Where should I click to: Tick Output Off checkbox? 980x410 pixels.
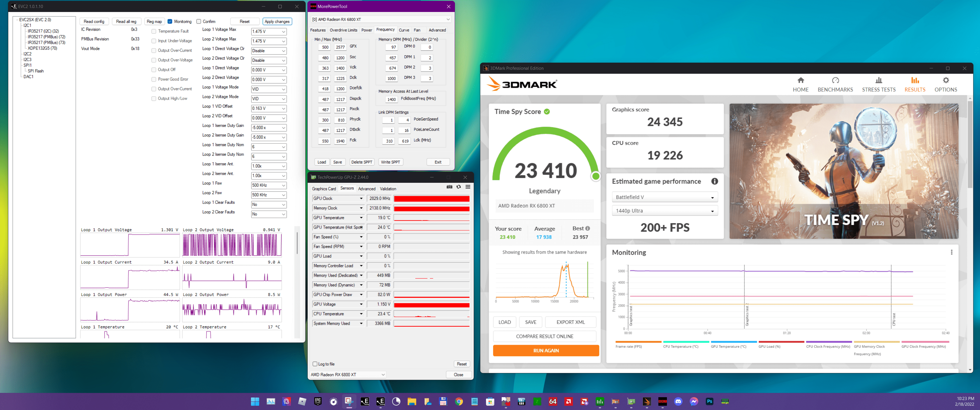pyautogui.click(x=154, y=69)
